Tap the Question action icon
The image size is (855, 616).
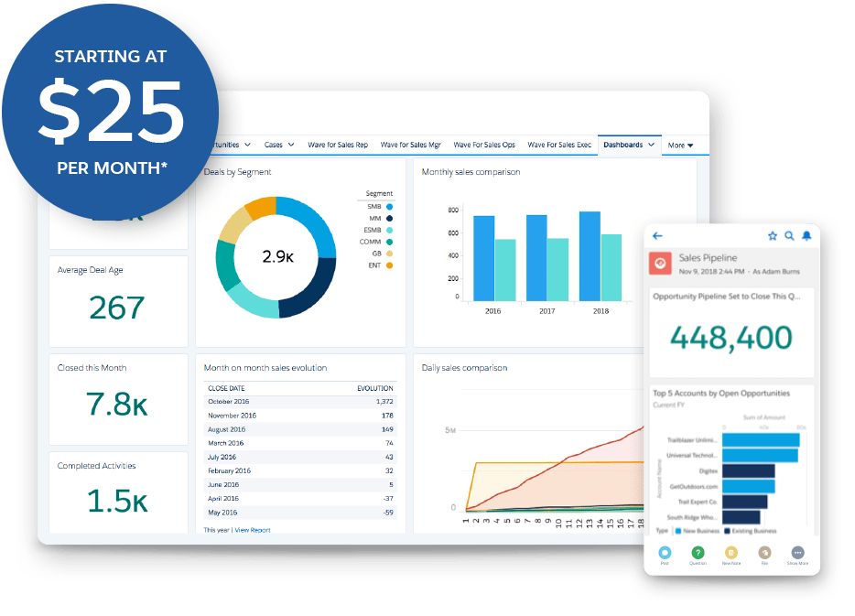(698, 552)
